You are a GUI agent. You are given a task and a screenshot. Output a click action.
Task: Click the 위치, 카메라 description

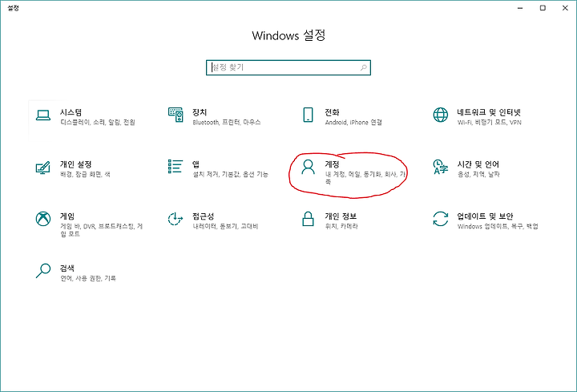click(341, 226)
